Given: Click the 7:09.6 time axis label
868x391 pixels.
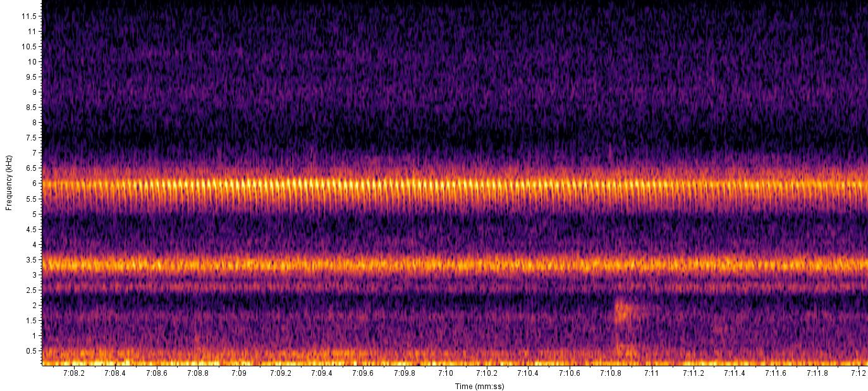Looking at the screenshot, I should (x=363, y=373).
